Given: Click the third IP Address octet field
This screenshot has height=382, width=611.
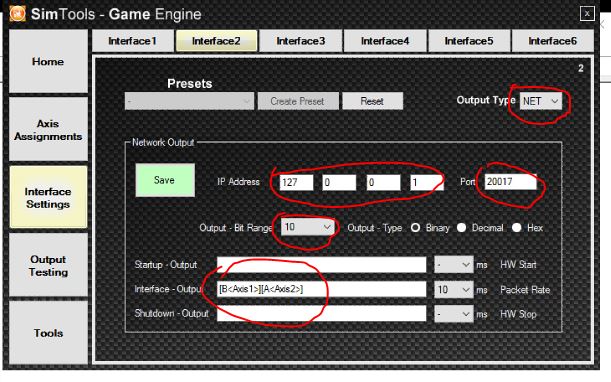Looking at the screenshot, I should coord(383,182).
